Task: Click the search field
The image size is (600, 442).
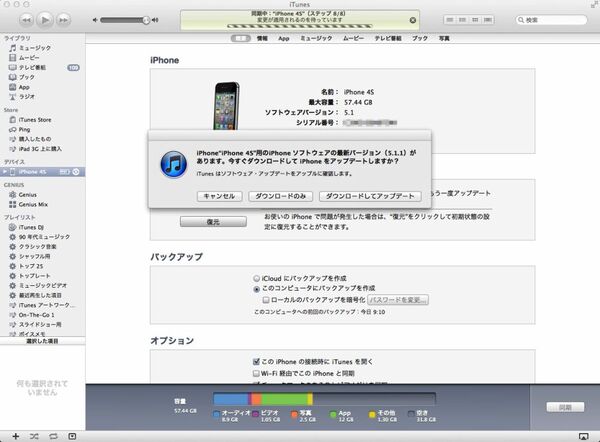Action: point(551,20)
